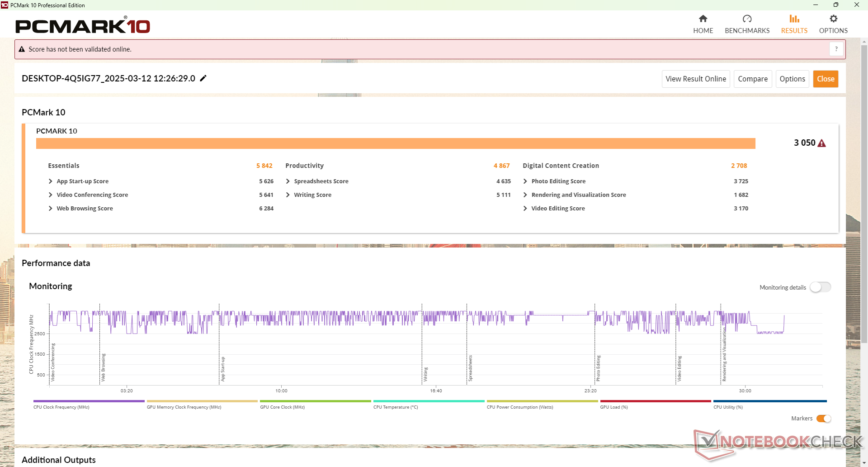Click the Home house icon
The image size is (868, 467).
pos(703,19)
